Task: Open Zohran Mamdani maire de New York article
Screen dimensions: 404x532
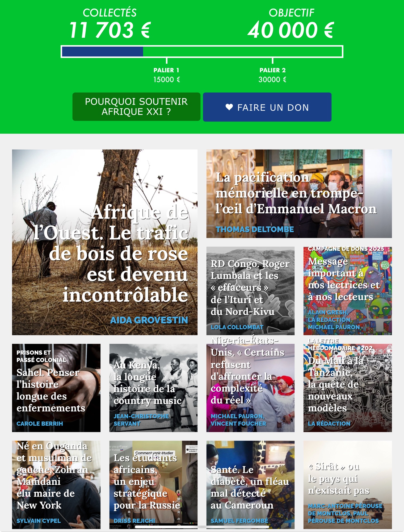Action: pyautogui.click(x=56, y=485)
